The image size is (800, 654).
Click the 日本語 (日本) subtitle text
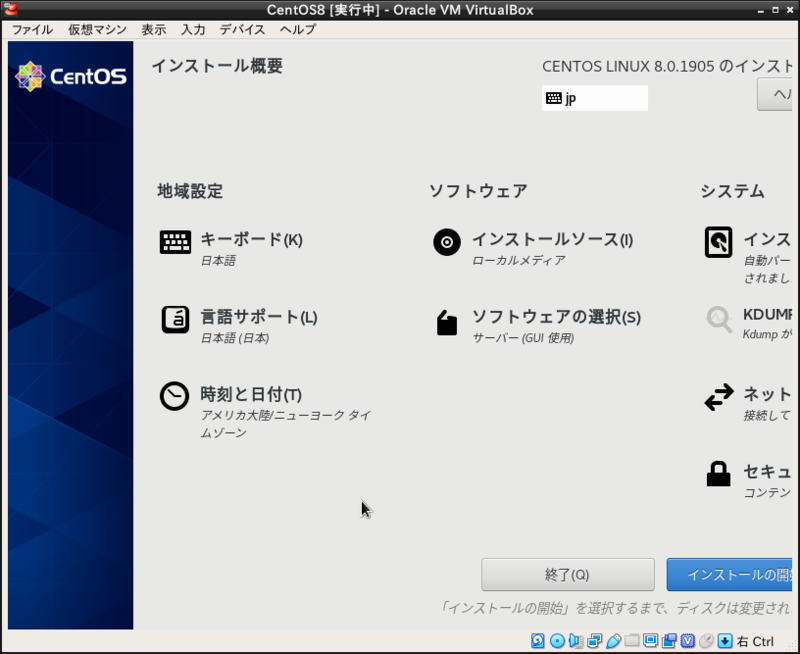pyautogui.click(x=235, y=338)
